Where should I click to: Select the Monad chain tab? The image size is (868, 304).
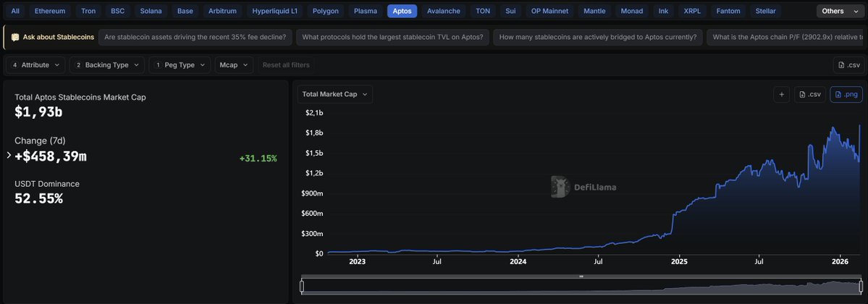pos(632,11)
